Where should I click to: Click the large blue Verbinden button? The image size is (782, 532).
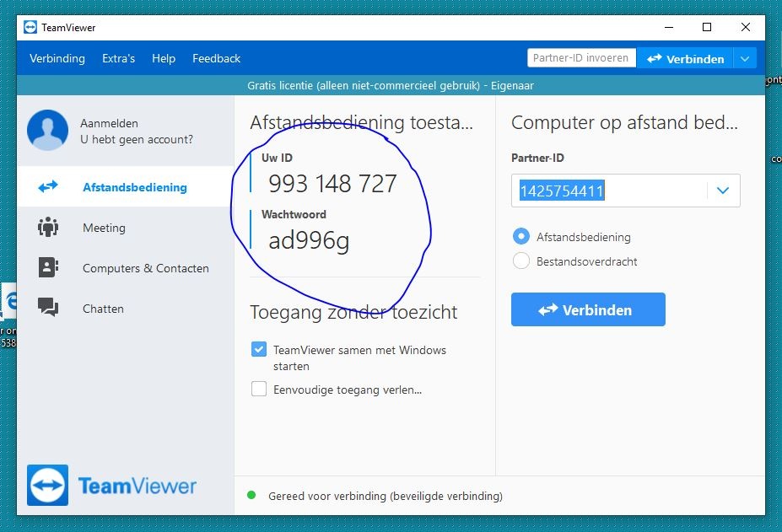(588, 309)
